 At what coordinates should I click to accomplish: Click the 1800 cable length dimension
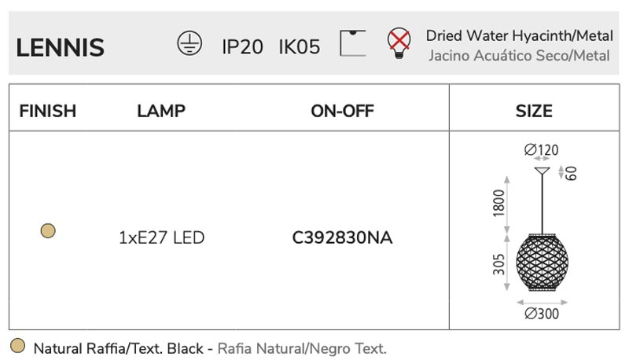point(498,204)
